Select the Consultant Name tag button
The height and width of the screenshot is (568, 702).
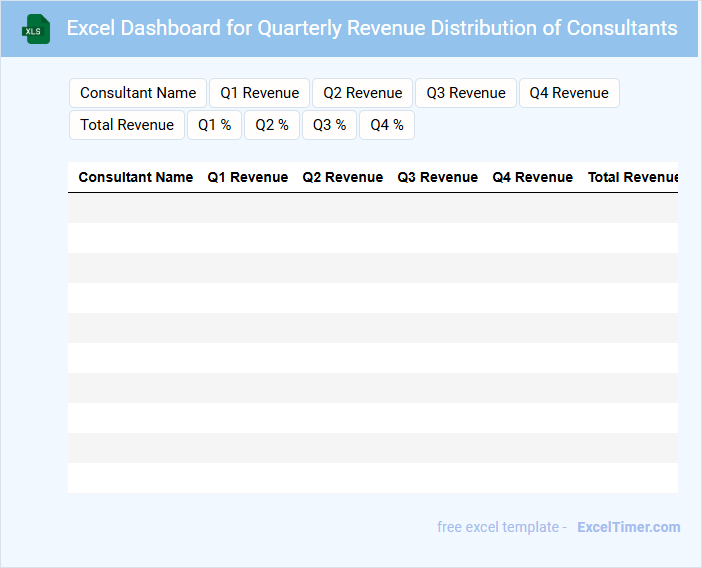(x=138, y=93)
